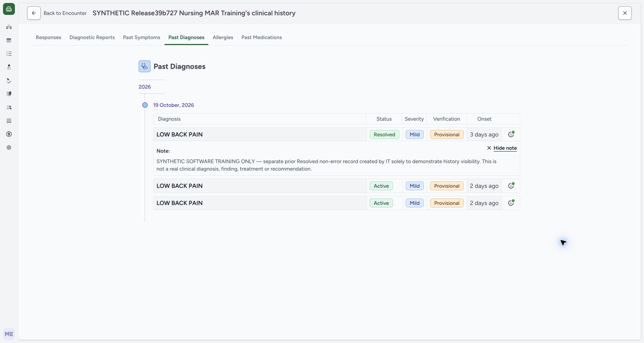Click the green hospital logo icon
Image resolution: width=644 pixels, height=343 pixels.
pos(9,9)
